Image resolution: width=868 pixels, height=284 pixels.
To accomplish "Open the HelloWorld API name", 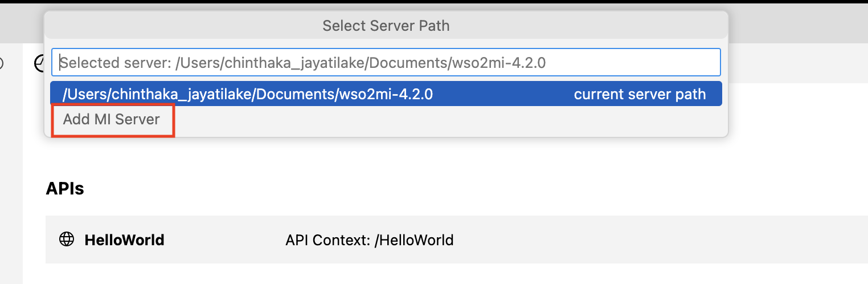I will pyautogui.click(x=124, y=240).
